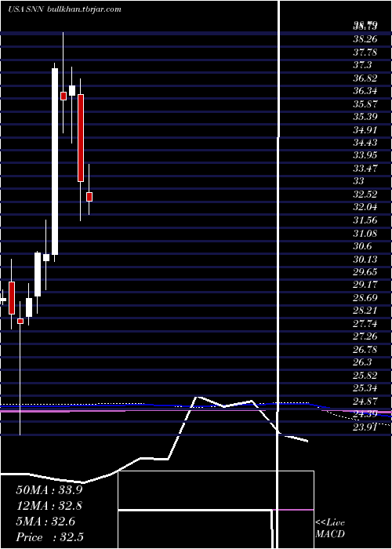Open the <<Live MACD label

click(x=330, y=528)
